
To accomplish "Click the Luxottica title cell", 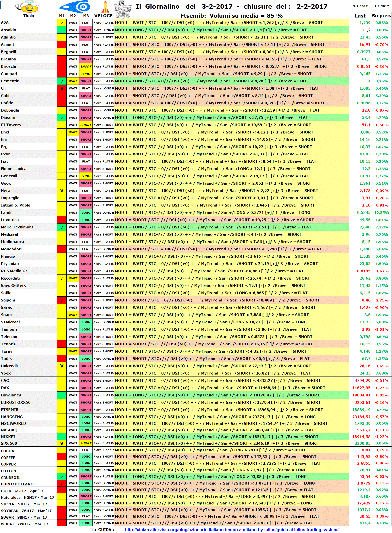I will click(x=29, y=220).
